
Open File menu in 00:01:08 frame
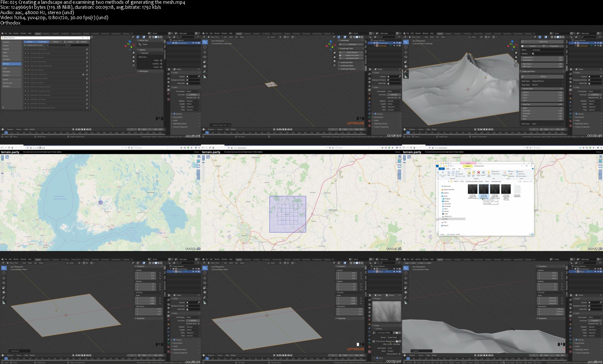click(x=6, y=33)
